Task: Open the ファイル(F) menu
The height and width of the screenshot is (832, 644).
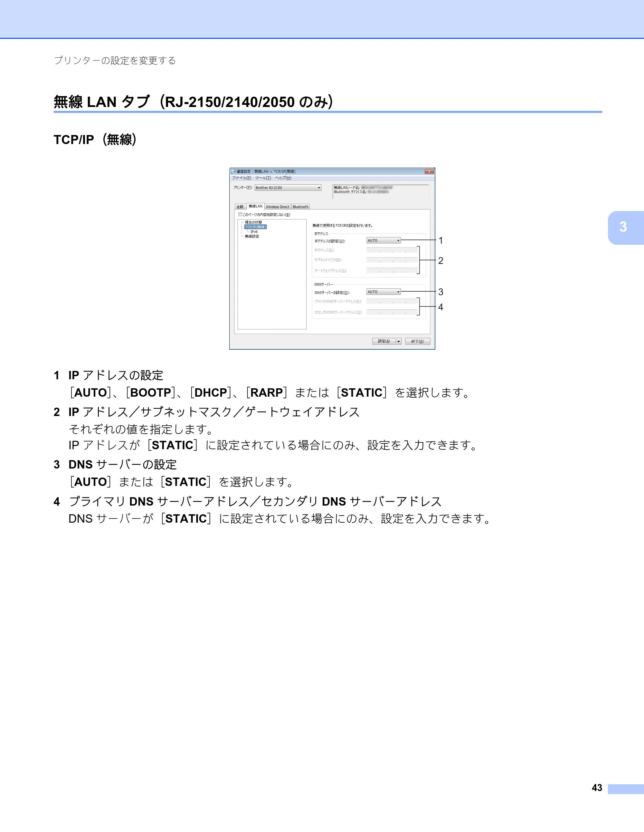Action: point(242,178)
